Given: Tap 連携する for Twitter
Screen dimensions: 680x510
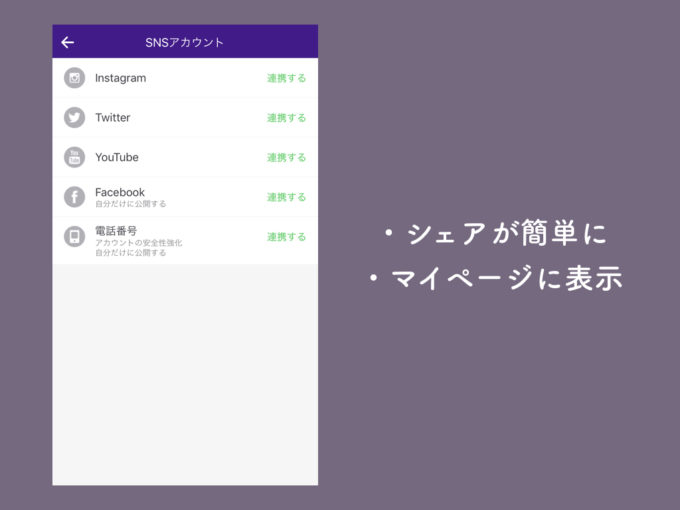Looking at the screenshot, I should coord(286,118).
